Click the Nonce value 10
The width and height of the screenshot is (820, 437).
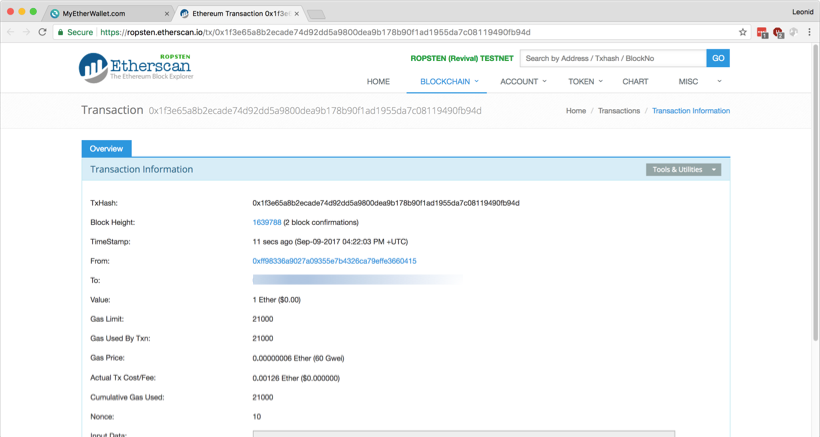tap(257, 417)
